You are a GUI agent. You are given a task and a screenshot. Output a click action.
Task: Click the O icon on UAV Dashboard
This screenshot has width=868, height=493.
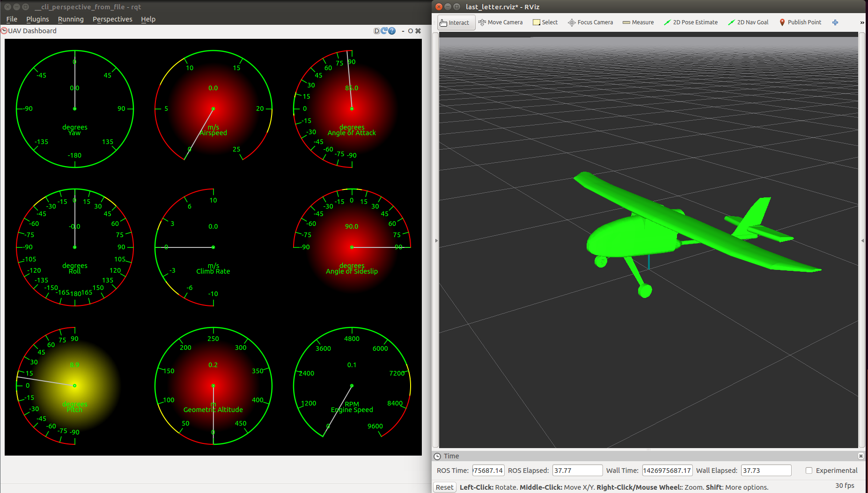point(411,31)
